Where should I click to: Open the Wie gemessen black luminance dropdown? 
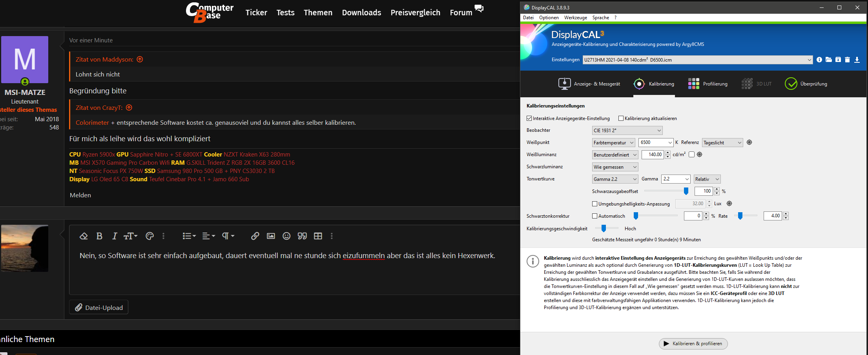point(615,167)
